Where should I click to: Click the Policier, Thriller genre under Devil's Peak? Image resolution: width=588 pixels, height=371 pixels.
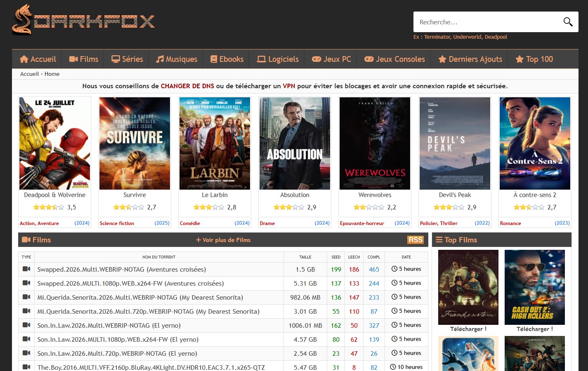[x=439, y=223]
